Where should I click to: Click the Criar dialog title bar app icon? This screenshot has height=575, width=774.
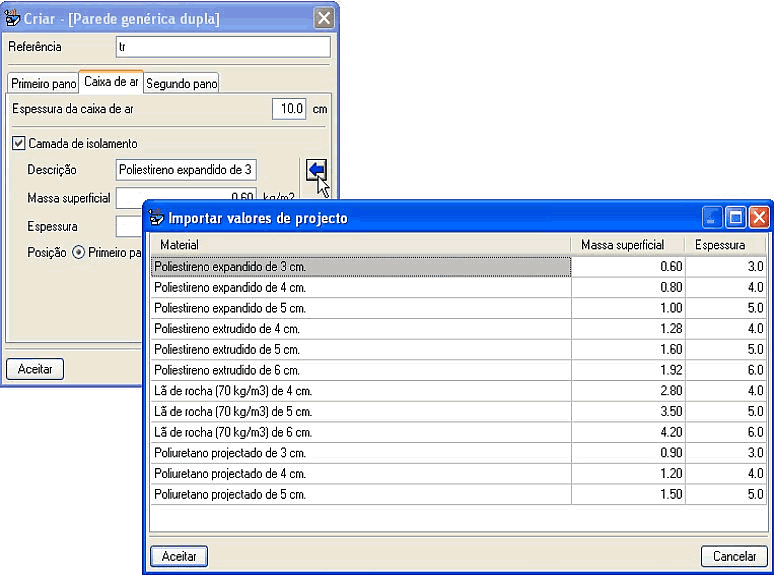click(12, 18)
